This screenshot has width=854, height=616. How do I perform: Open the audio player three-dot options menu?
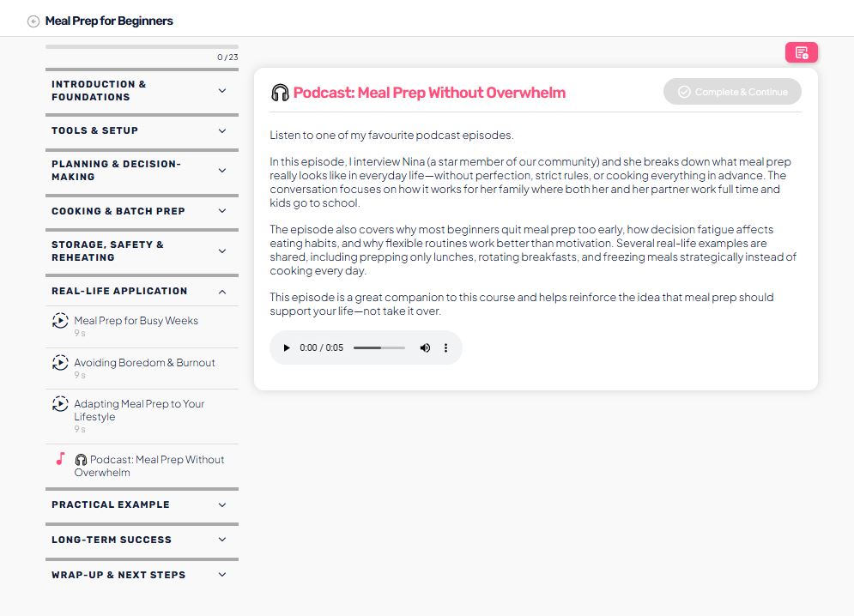pyautogui.click(x=445, y=348)
